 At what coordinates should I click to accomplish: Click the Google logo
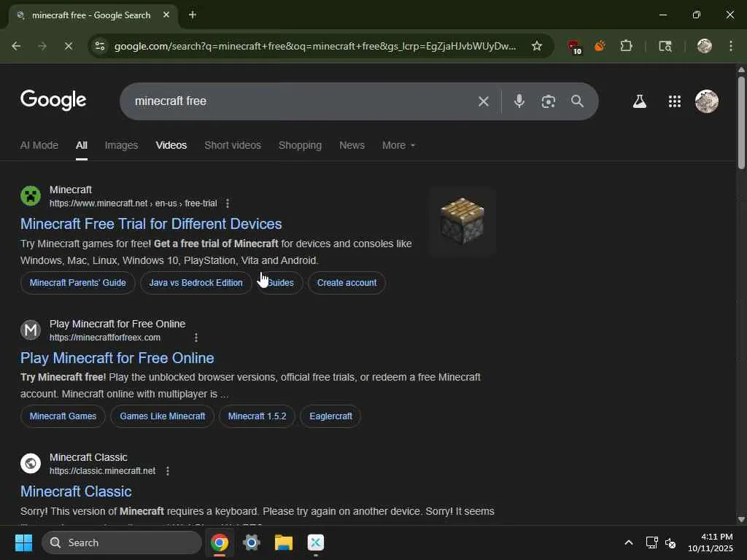coord(53,100)
